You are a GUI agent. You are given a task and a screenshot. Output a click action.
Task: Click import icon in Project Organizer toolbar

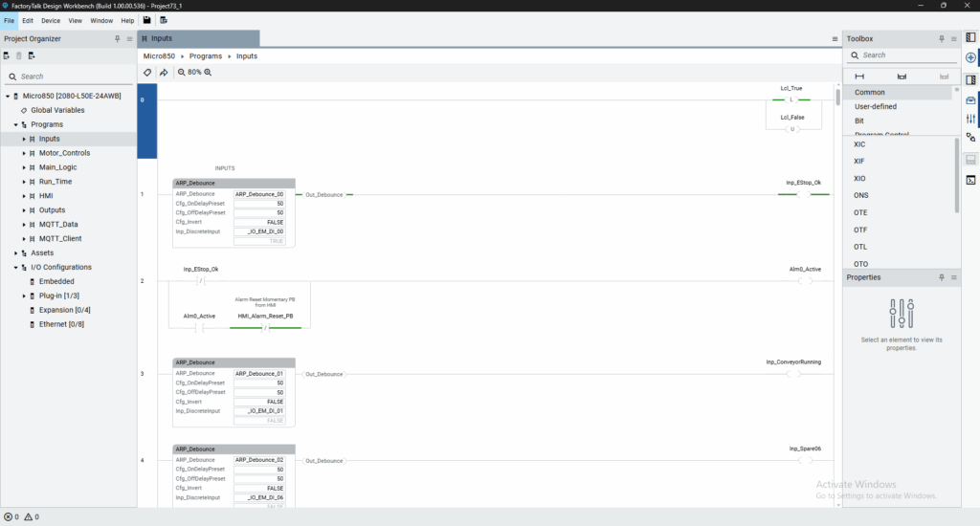7,55
